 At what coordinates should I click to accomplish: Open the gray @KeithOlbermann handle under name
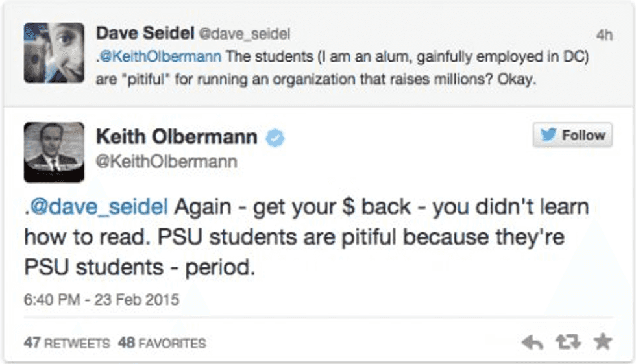(x=166, y=162)
